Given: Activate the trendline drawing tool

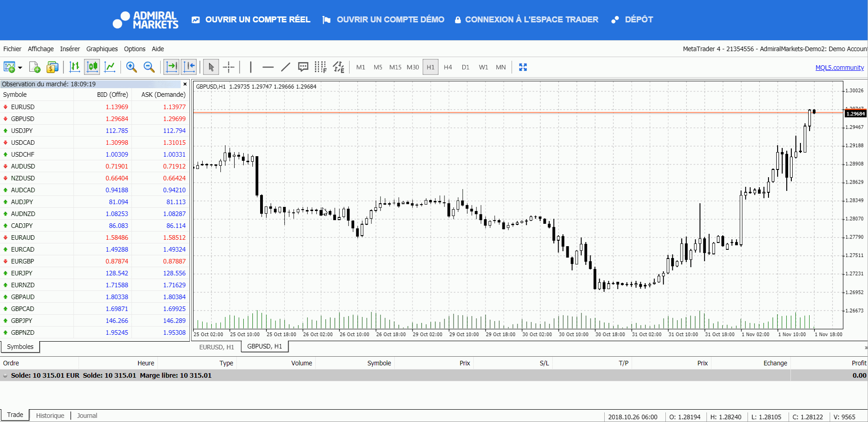Looking at the screenshot, I should pyautogui.click(x=286, y=67).
